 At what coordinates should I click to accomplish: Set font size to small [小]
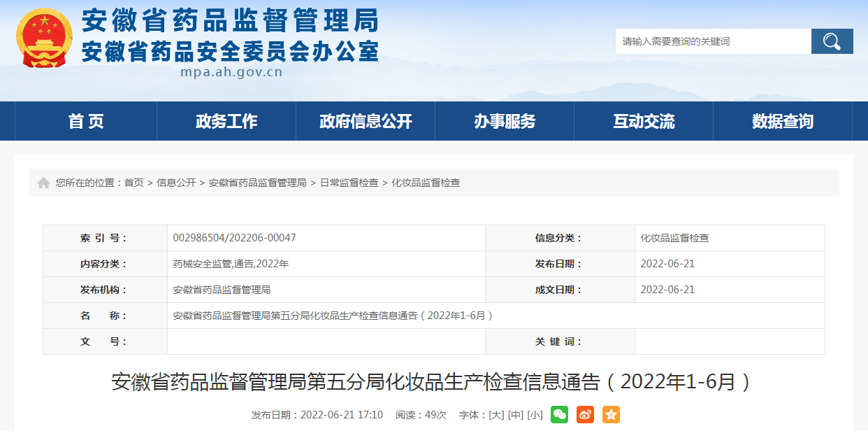click(535, 415)
